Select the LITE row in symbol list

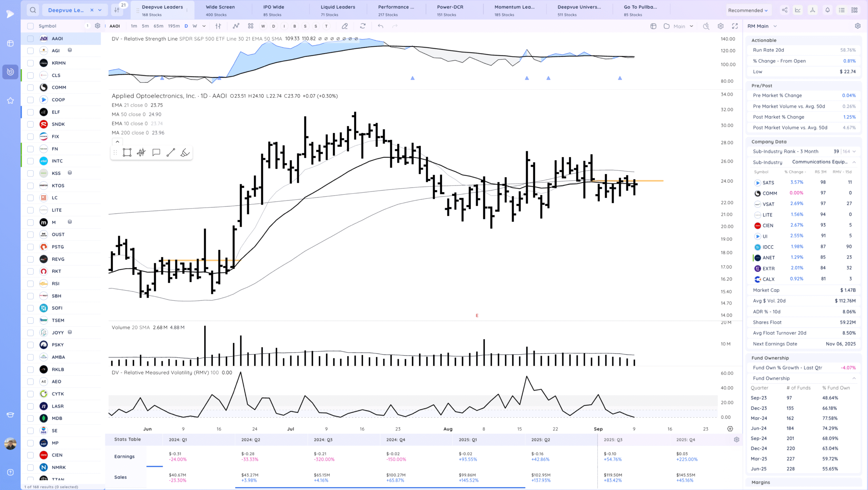(x=61, y=210)
